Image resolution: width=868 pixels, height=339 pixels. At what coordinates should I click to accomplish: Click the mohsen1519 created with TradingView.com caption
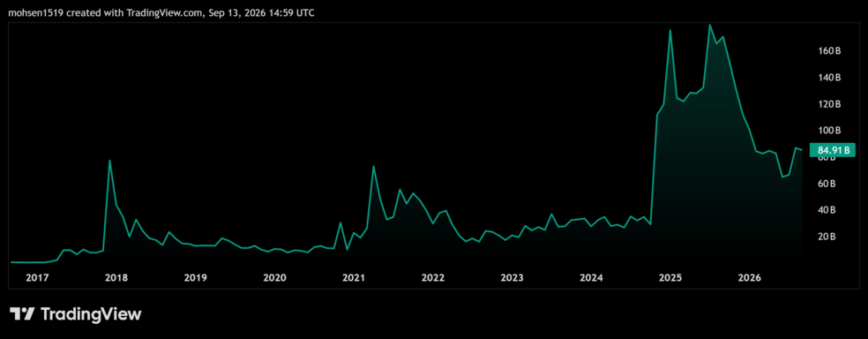click(161, 12)
